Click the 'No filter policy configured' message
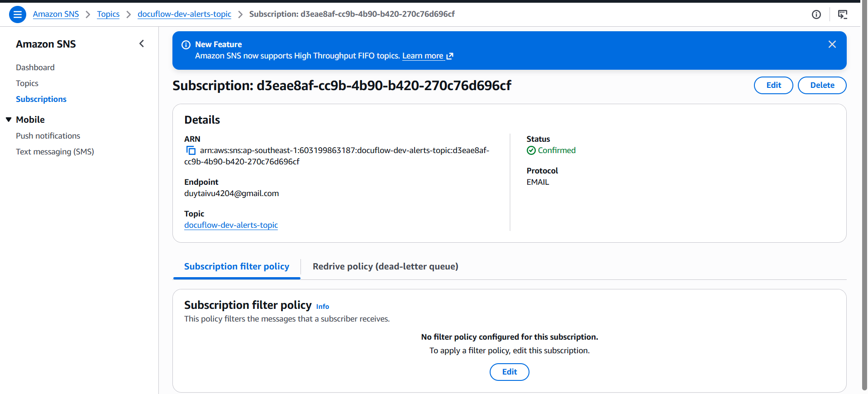This screenshot has width=868, height=394. coord(510,337)
